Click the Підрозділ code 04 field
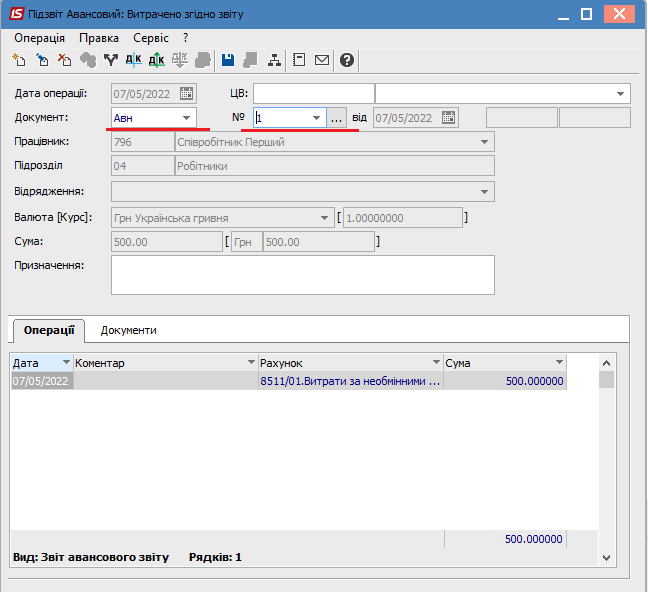648x592 pixels. [143, 166]
